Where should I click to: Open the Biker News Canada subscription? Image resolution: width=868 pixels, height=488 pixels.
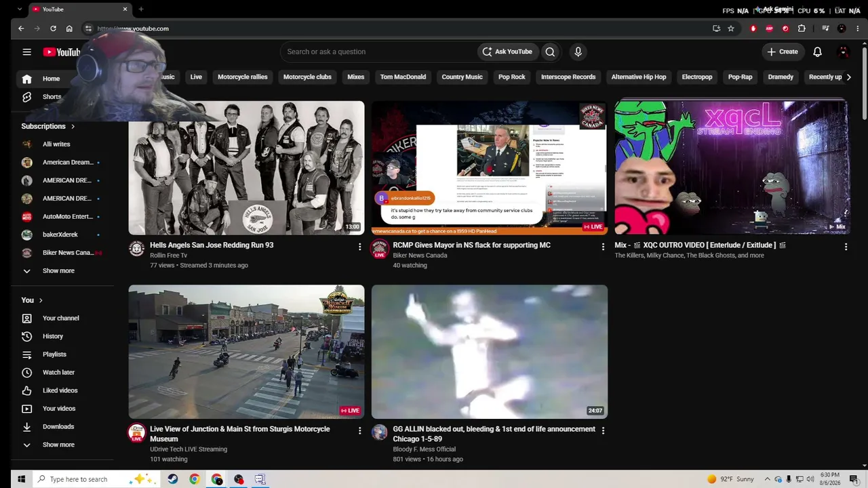tap(62, 253)
